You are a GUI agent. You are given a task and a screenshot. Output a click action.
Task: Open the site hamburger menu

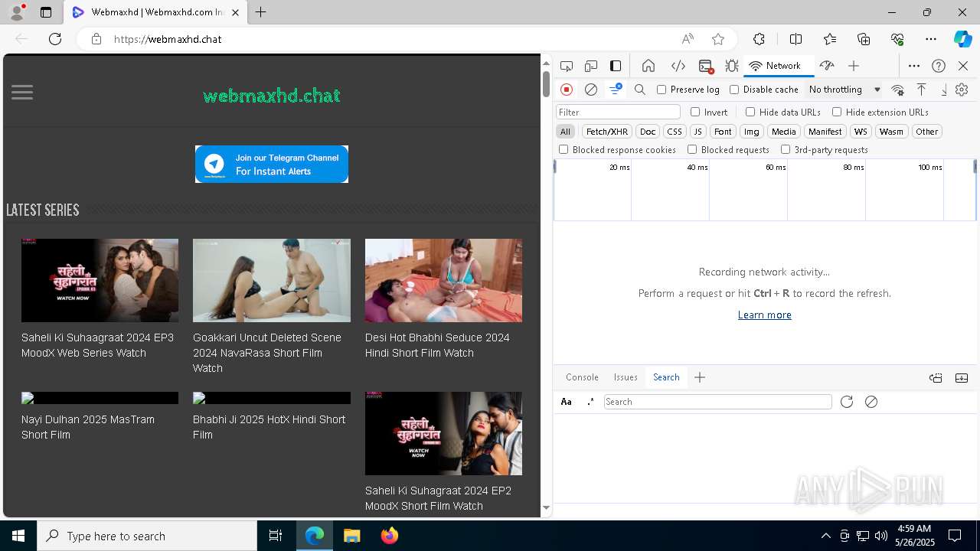tap(22, 93)
